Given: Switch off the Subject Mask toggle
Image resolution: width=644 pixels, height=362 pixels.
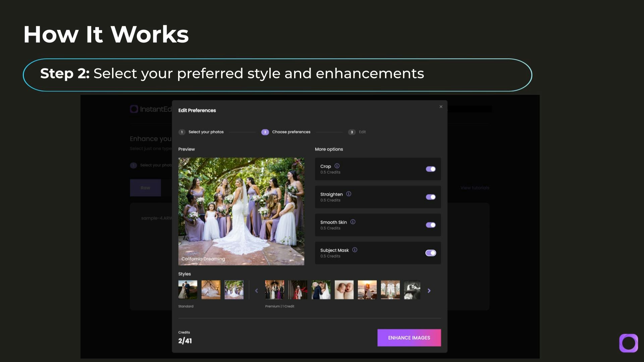Looking at the screenshot, I should [431, 253].
